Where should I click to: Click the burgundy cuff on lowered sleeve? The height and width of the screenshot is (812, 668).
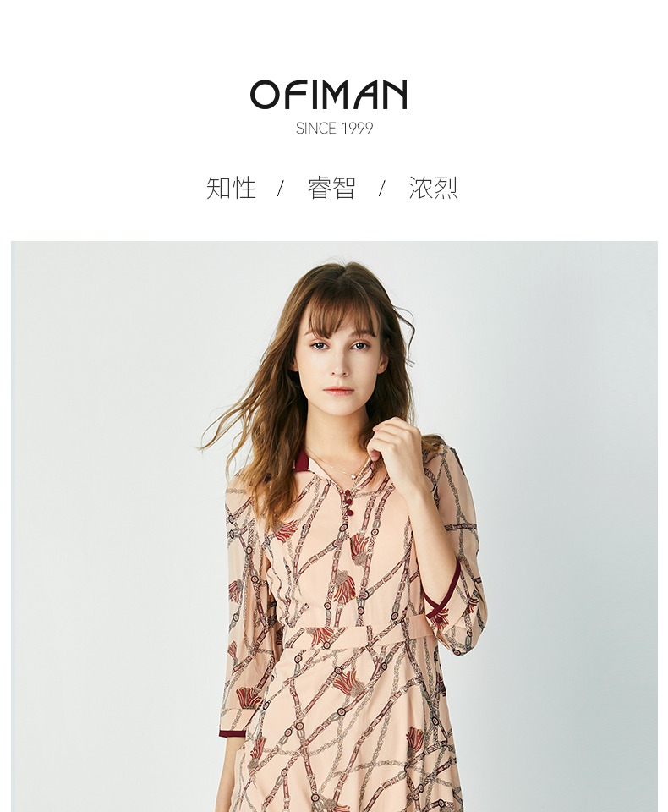coord(232,732)
